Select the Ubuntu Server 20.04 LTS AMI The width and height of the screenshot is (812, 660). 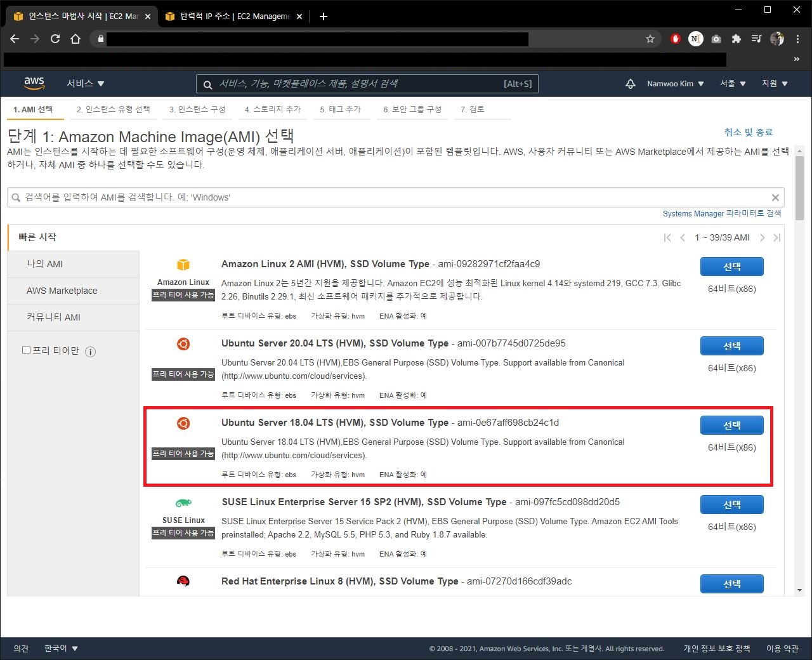(x=732, y=346)
